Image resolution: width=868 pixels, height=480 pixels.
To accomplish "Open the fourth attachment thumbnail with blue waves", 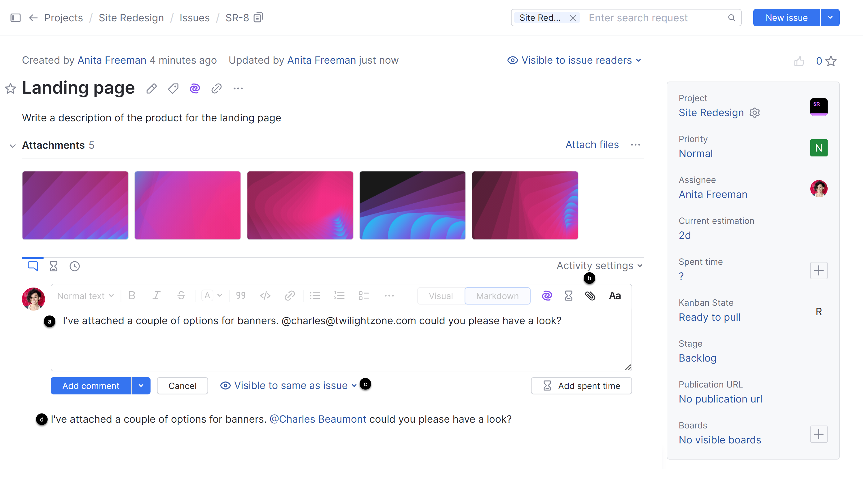I will coord(412,205).
